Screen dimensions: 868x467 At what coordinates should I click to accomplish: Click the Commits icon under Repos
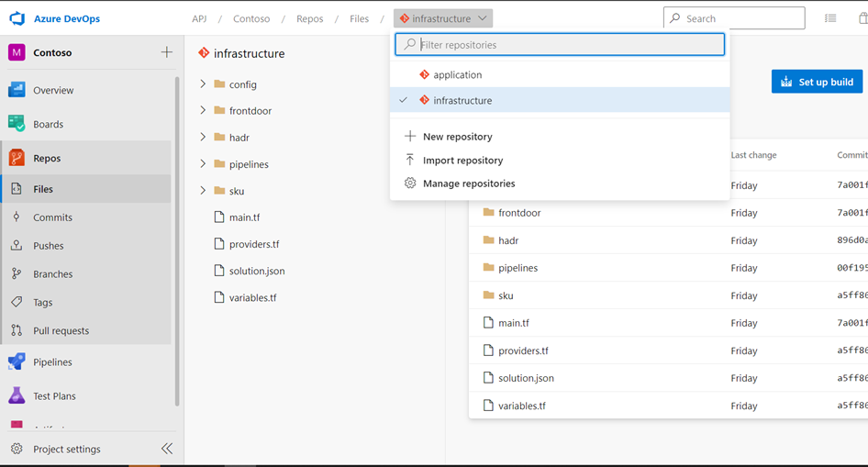(17, 217)
